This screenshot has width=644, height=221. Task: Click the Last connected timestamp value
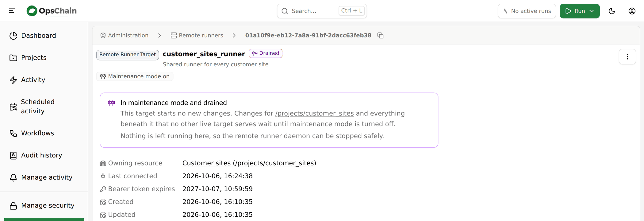click(x=217, y=176)
